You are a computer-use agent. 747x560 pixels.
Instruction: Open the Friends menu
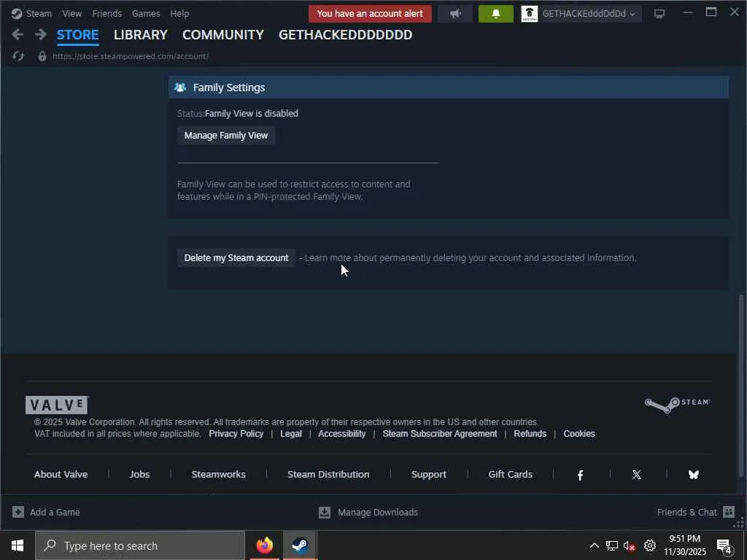pos(107,13)
